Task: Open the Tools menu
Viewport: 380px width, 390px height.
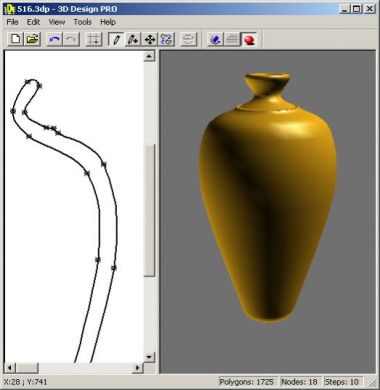Action: click(82, 22)
